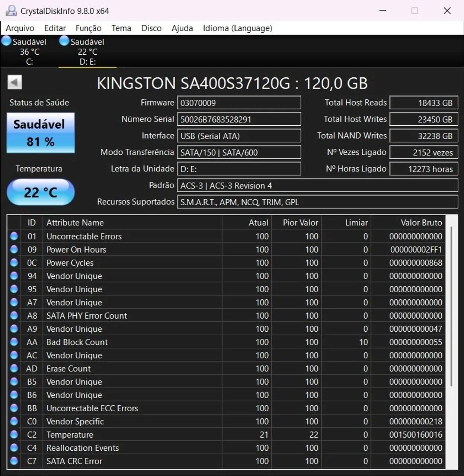Open the Disco menu
Image resolution: width=464 pixels, height=476 pixels.
click(x=151, y=28)
